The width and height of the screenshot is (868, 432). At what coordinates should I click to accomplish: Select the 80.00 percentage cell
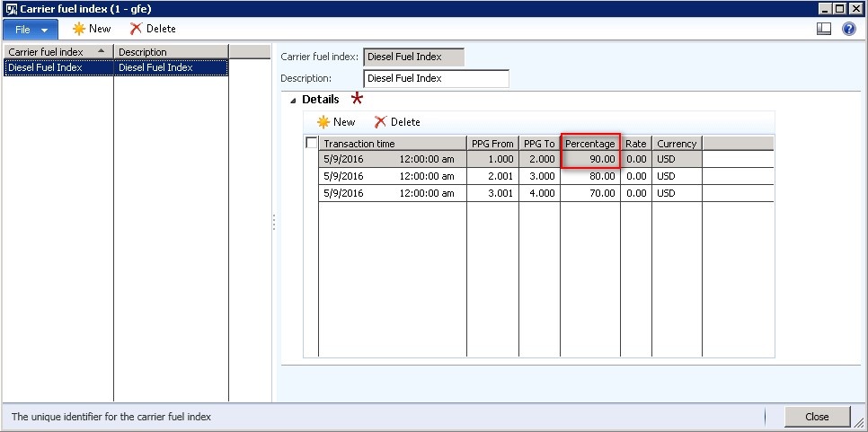[x=590, y=176]
